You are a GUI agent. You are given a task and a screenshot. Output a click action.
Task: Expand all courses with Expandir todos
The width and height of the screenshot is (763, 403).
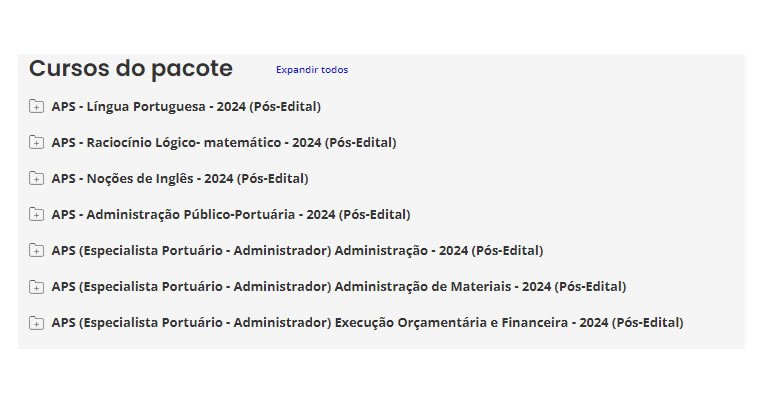tap(312, 70)
